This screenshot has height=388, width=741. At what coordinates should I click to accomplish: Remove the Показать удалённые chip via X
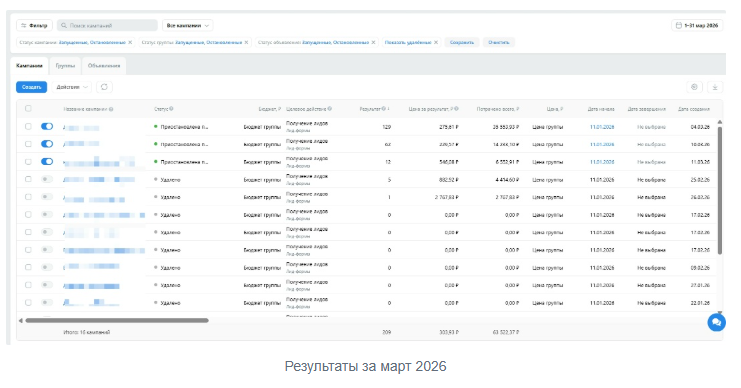click(436, 43)
